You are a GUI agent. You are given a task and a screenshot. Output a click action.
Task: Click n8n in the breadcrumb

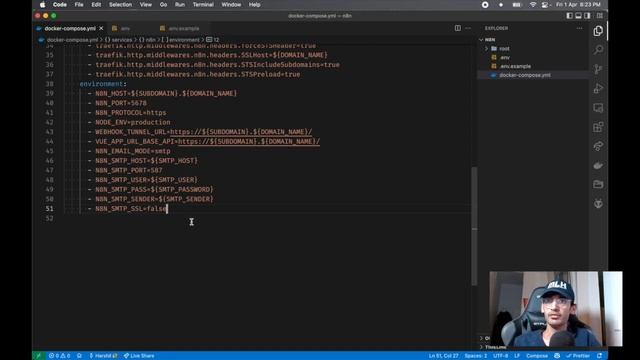pyautogui.click(x=150, y=40)
